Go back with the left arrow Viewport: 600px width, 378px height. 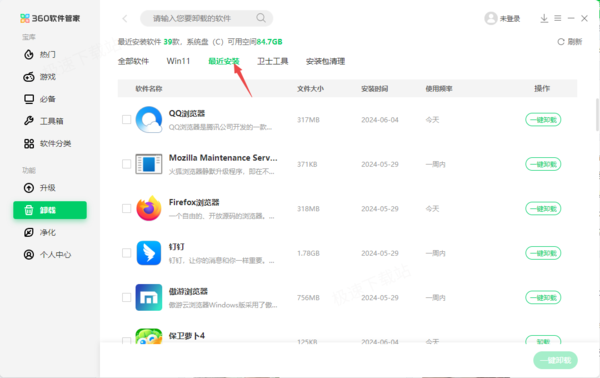click(x=125, y=18)
